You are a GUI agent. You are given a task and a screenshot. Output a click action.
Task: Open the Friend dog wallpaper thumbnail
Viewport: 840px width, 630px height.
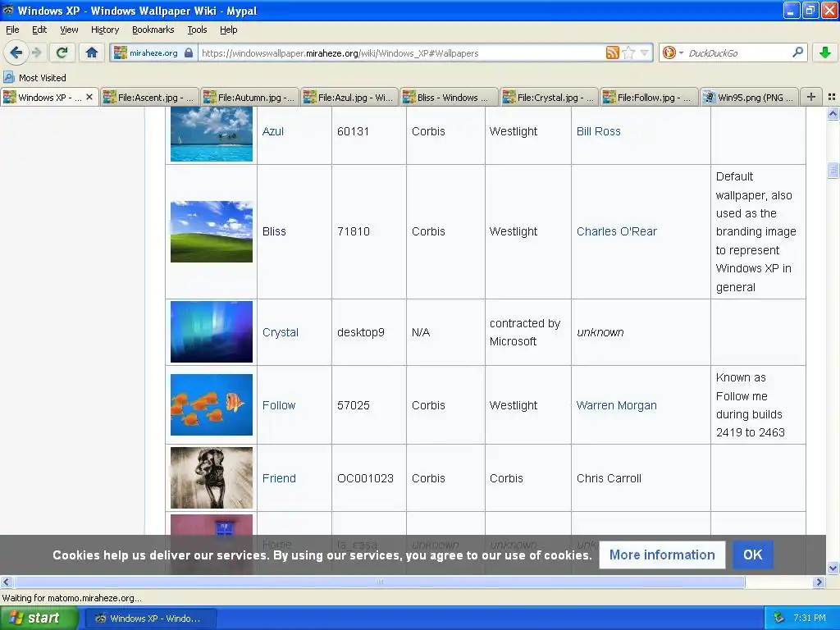tap(212, 478)
